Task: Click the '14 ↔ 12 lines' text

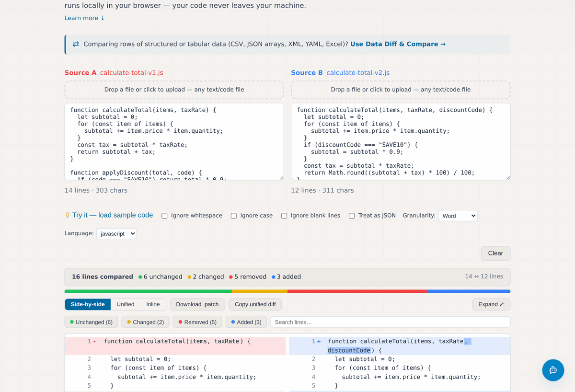Action: tap(484, 277)
